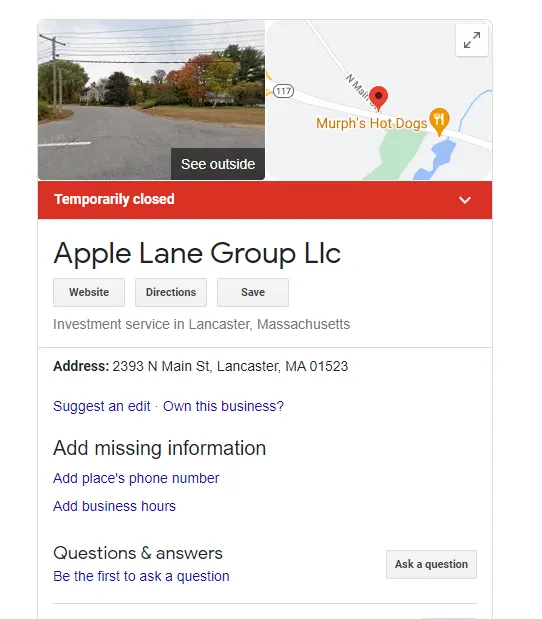This screenshot has height=619, width=542.
Task: Click Suggest an edit link
Action: click(x=102, y=406)
